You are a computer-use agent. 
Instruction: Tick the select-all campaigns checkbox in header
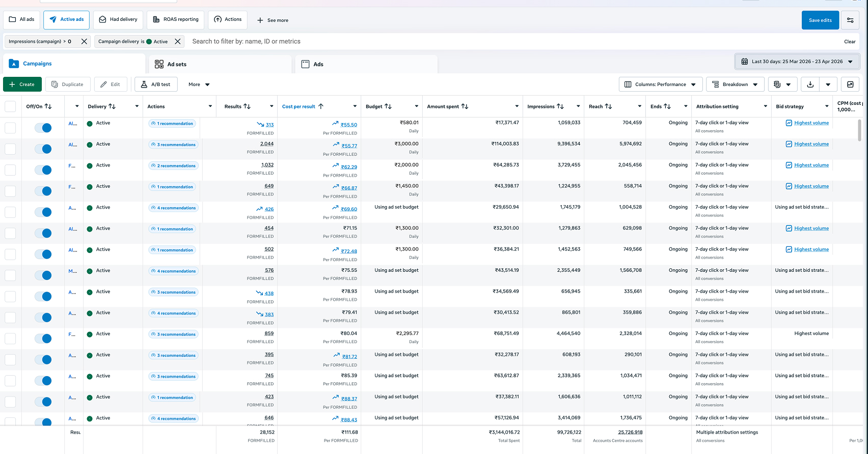click(x=10, y=106)
